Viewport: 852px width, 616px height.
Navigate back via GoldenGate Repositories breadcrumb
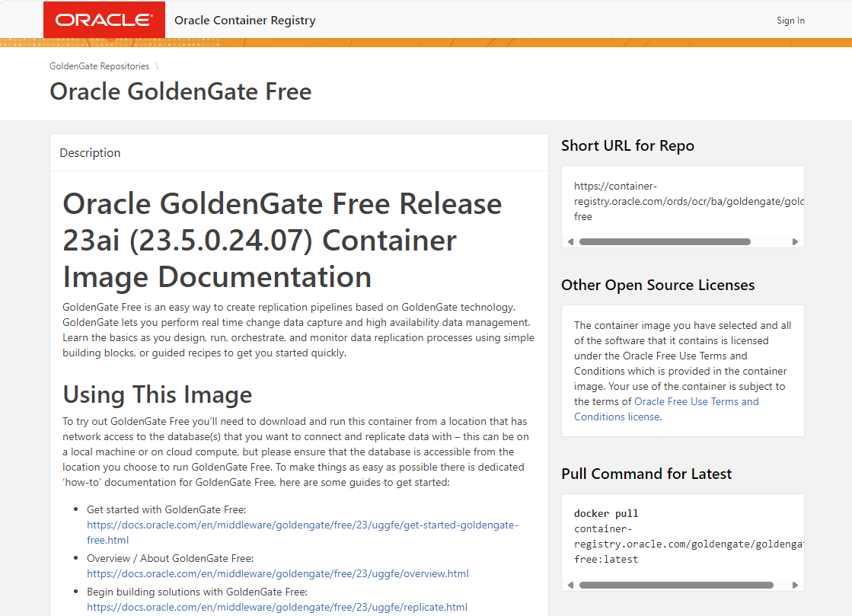point(99,66)
